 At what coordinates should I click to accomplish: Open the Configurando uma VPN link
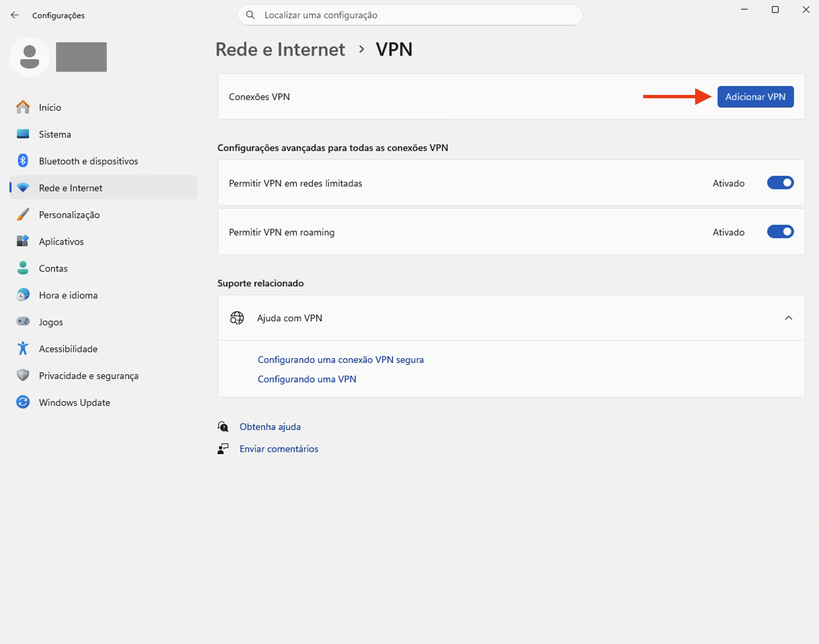[x=307, y=379]
